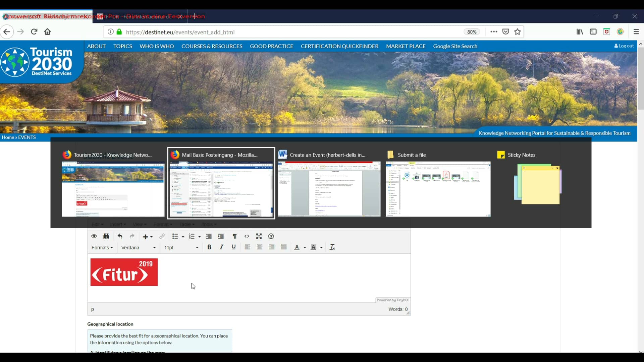Reload the current page
Image resolution: width=644 pixels, height=362 pixels.
click(34, 32)
